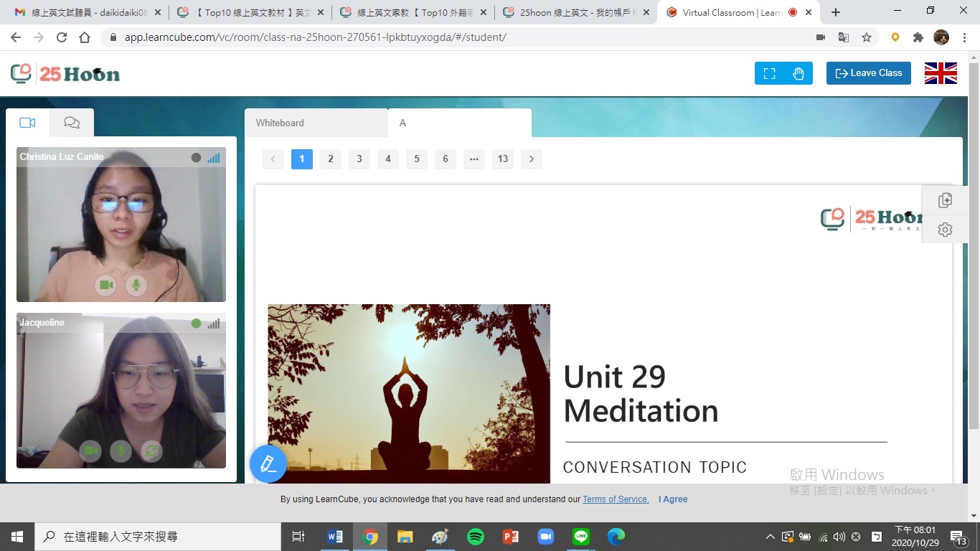Click Jacqueline's refresh video icon
Image resolution: width=980 pixels, height=551 pixels.
tap(151, 451)
